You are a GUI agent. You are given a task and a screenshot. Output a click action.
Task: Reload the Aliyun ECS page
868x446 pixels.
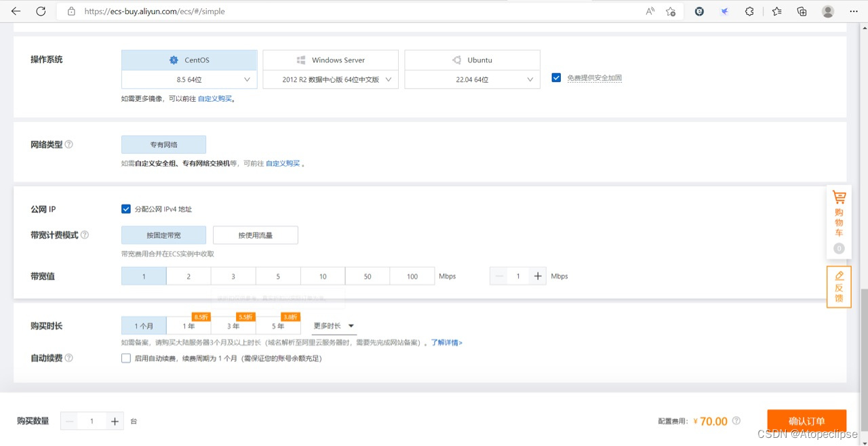(x=41, y=11)
